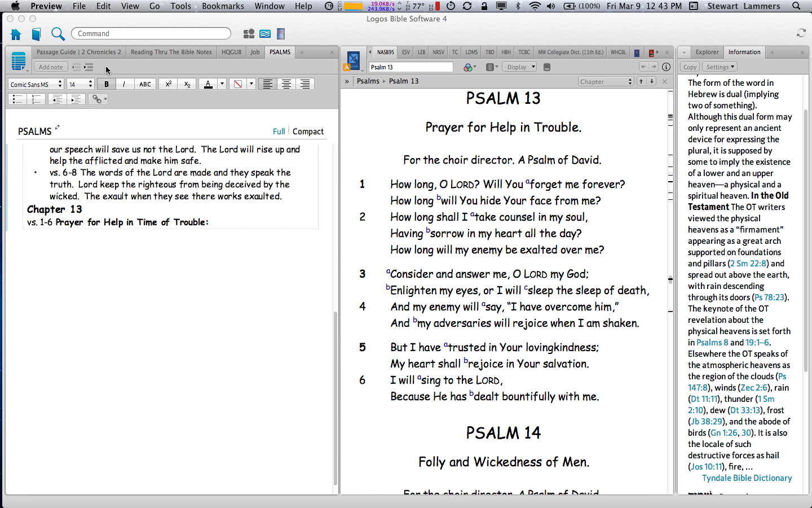Toggle superscript formatting
Image resolution: width=812 pixels, height=508 pixels.
(x=169, y=84)
